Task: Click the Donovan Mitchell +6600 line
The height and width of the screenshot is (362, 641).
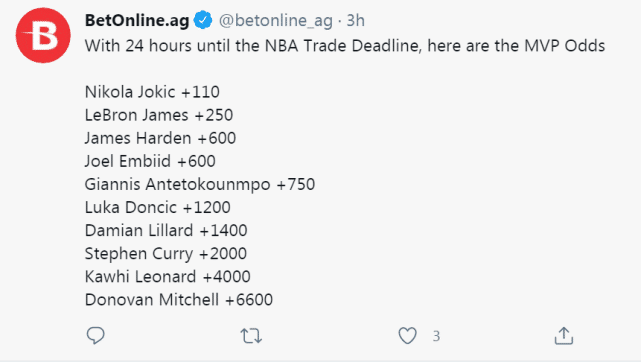Action: [179, 300]
